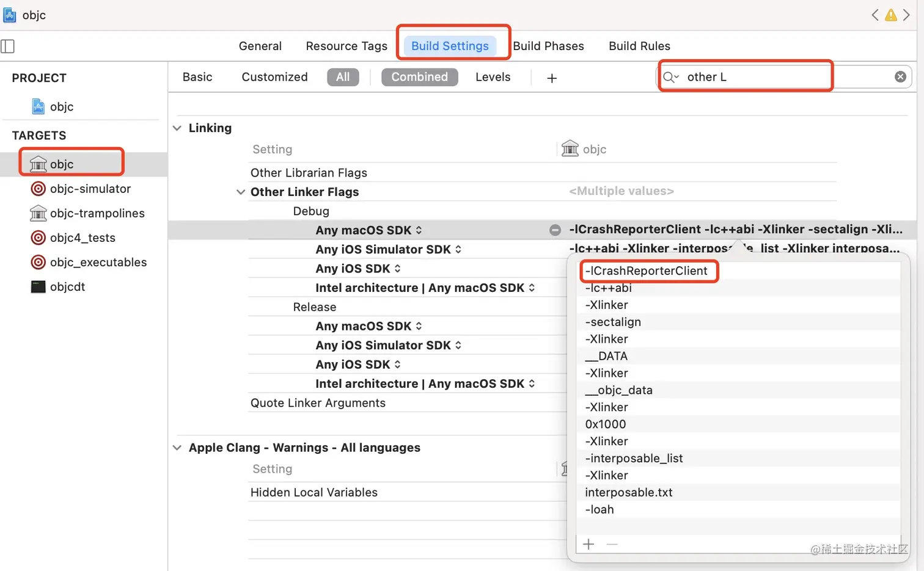Select the Debug configuration row
924x571 pixels.
tap(311, 211)
